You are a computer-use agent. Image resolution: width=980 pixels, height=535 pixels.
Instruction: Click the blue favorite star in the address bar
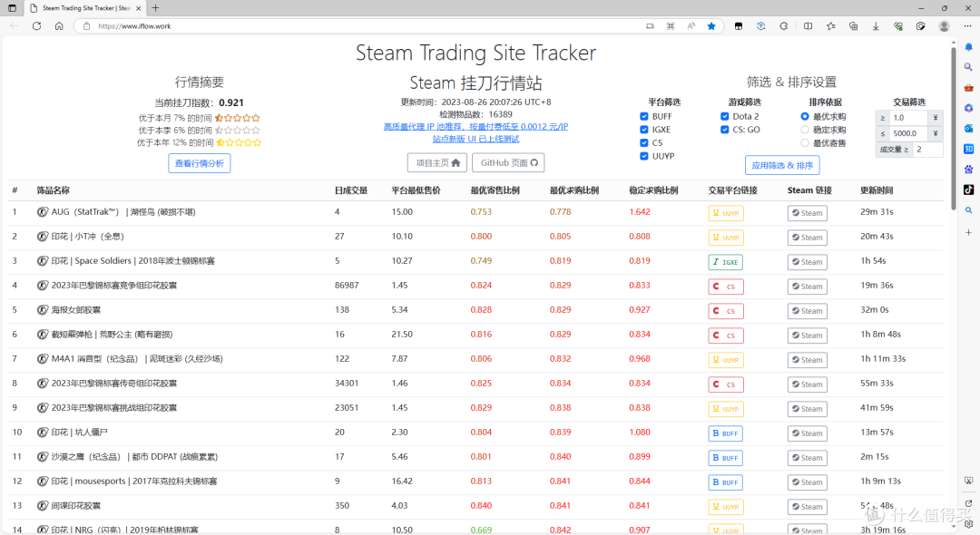(711, 26)
